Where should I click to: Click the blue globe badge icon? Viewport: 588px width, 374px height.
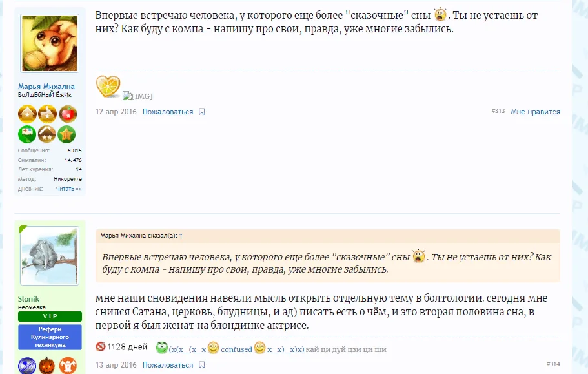(27, 366)
